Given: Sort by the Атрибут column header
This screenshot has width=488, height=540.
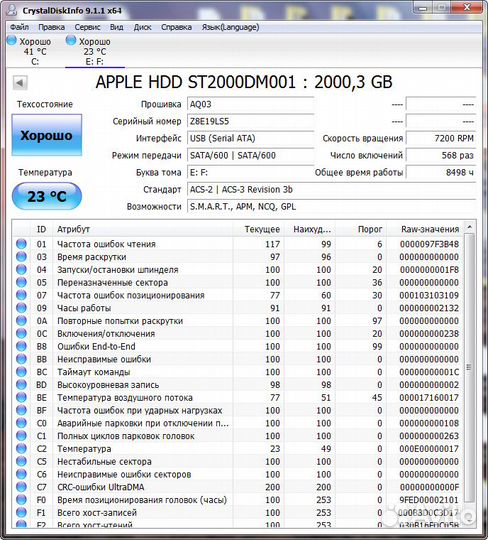Looking at the screenshot, I should [143, 229].
